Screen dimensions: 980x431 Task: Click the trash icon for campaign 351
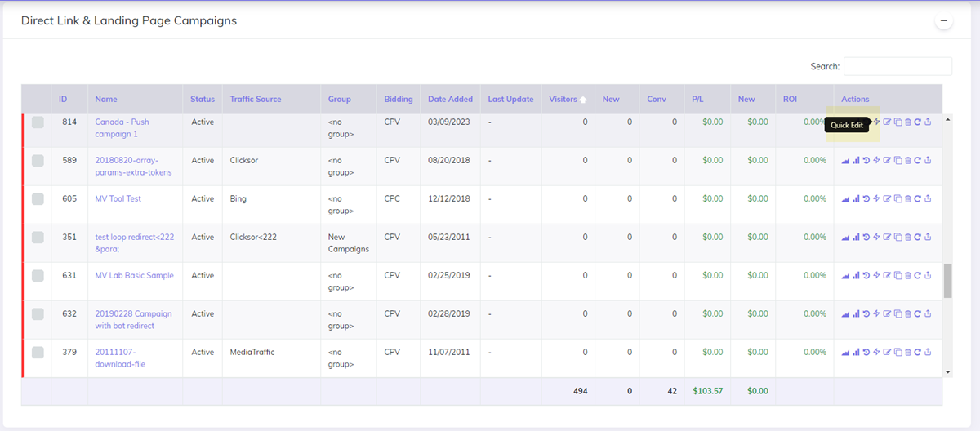pyautogui.click(x=907, y=238)
